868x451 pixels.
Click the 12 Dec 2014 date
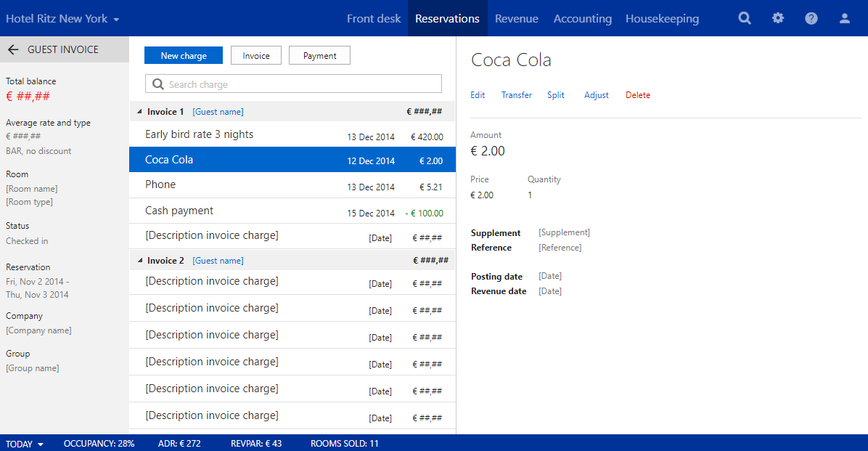371,161
